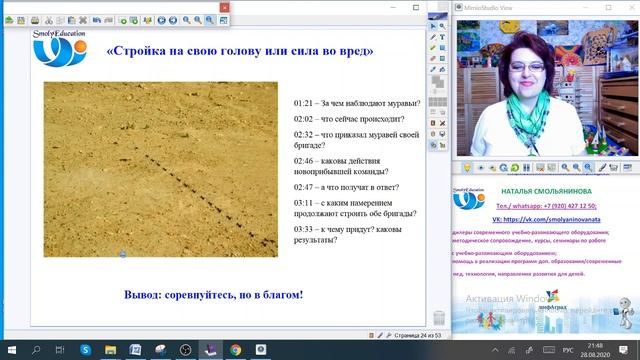This screenshot has width=640, height=360.
Task: Click the cut (scissors) icon
Action: tap(49, 20)
